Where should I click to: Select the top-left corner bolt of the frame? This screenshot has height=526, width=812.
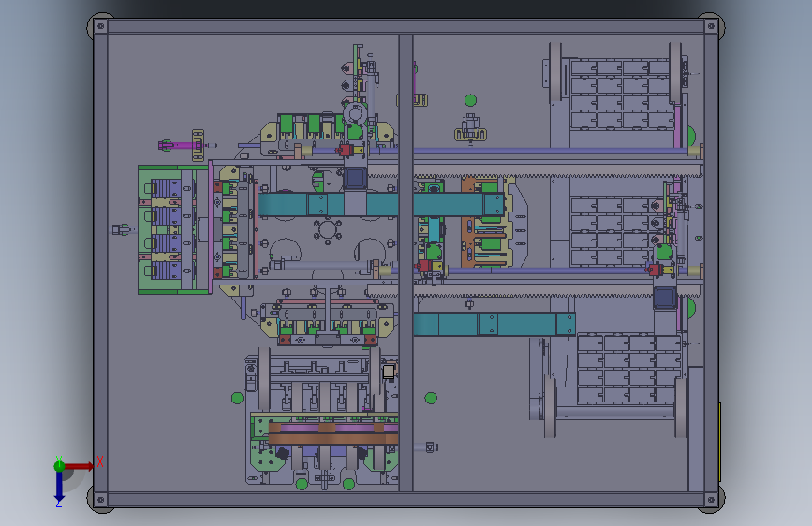coord(101,26)
